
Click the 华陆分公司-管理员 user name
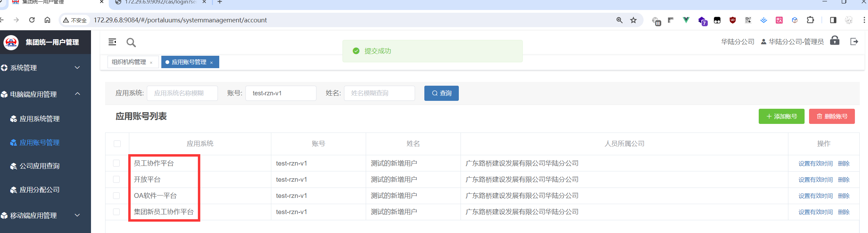pos(796,42)
